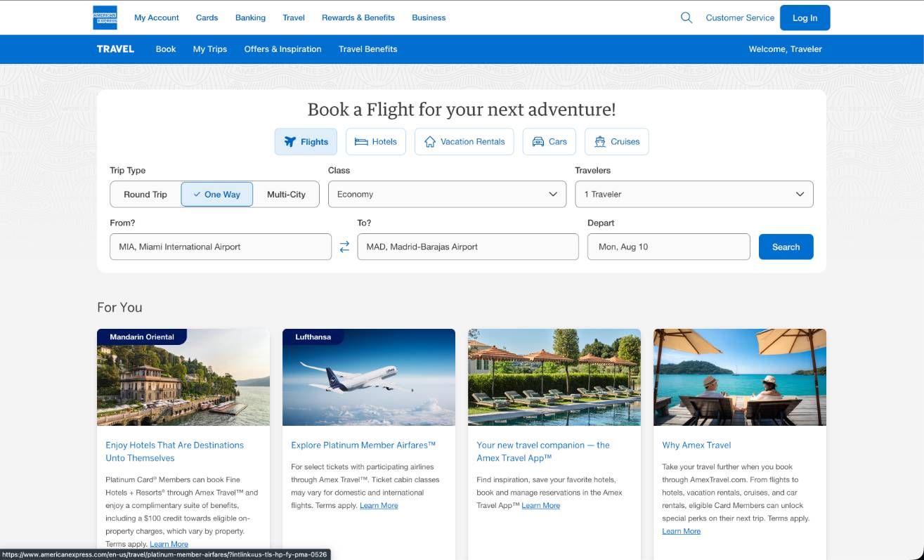
Task: Click the 'Book a Flight' headline
Action: (x=462, y=110)
